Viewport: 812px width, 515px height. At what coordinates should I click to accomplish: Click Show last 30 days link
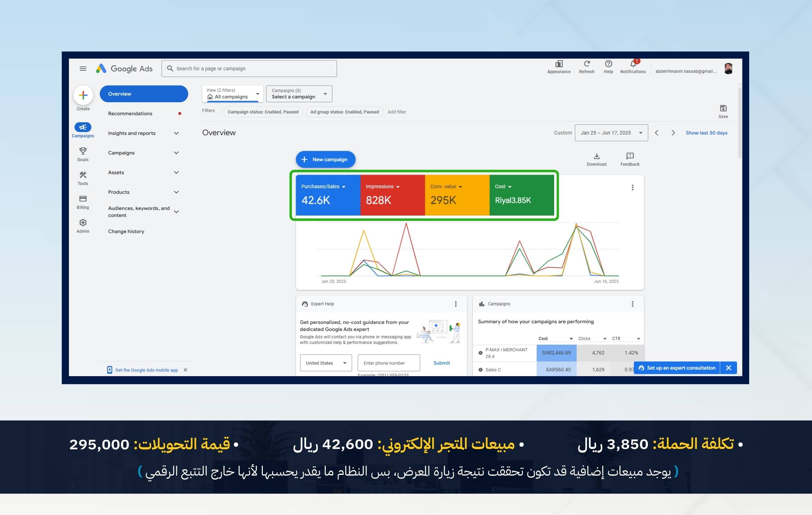tap(706, 133)
